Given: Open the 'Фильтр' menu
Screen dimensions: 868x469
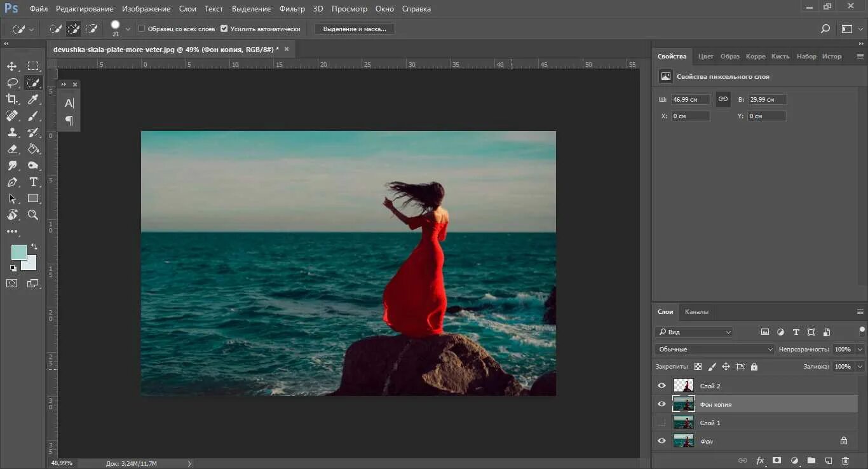Looking at the screenshot, I should tap(292, 9).
